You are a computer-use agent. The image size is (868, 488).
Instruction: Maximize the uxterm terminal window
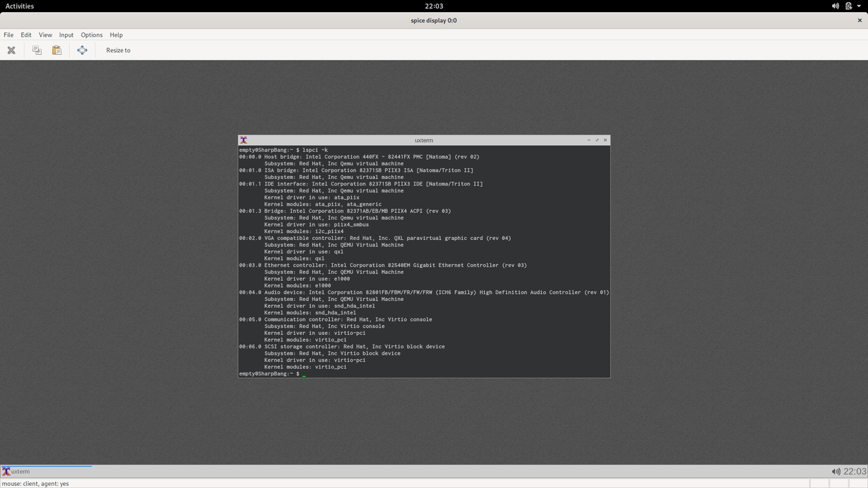tap(597, 140)
